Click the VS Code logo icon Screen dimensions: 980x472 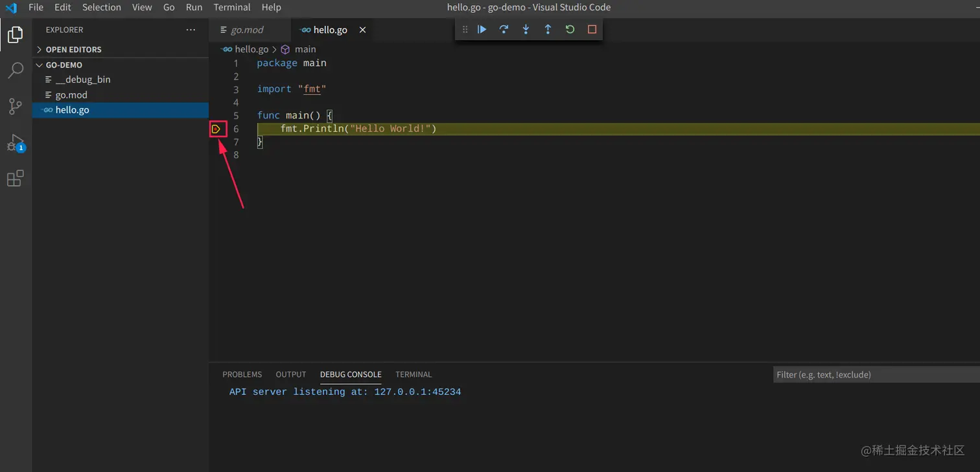click(11, 8)
